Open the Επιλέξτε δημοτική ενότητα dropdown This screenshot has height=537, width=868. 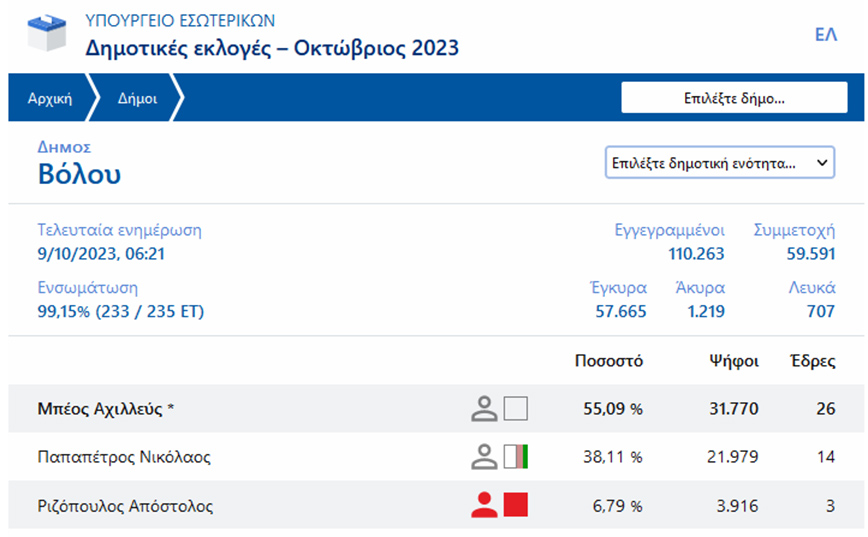(710, 162)
